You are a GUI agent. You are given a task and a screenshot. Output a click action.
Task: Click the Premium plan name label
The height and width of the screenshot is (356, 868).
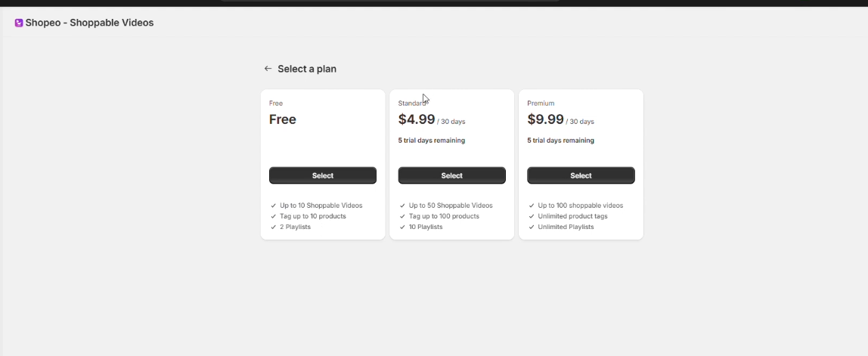(541, 104)
